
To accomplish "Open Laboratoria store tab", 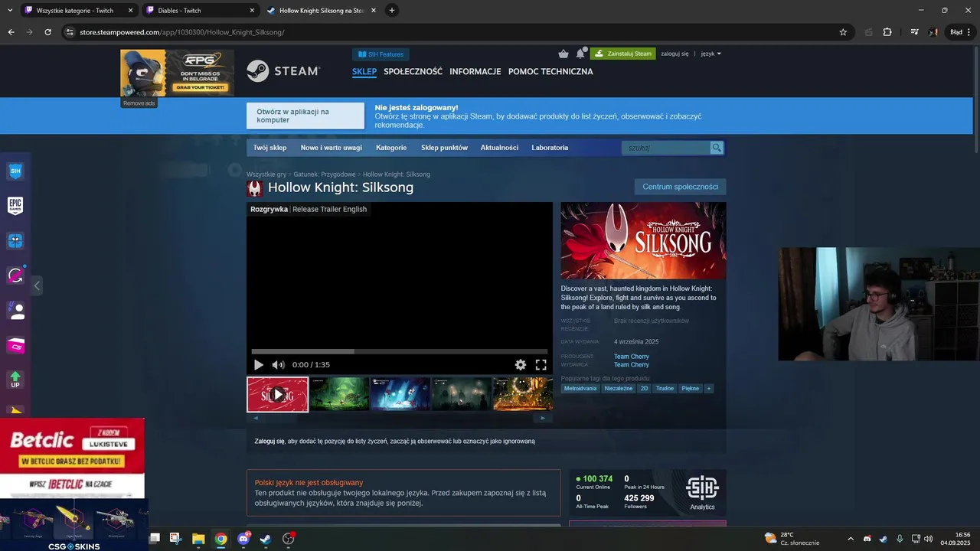I will [x=550, y=148].
